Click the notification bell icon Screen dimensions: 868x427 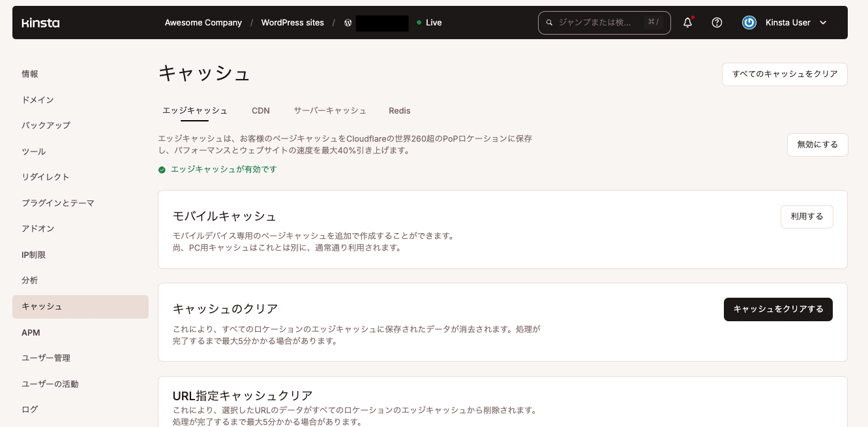pos(687,22)
